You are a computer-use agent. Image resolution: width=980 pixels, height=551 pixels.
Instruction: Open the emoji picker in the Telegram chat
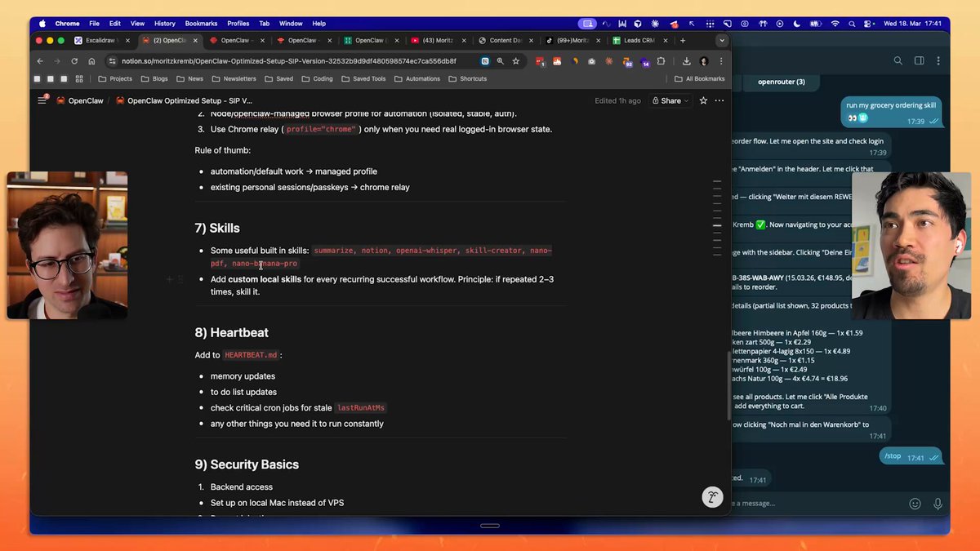click(914, 503)
